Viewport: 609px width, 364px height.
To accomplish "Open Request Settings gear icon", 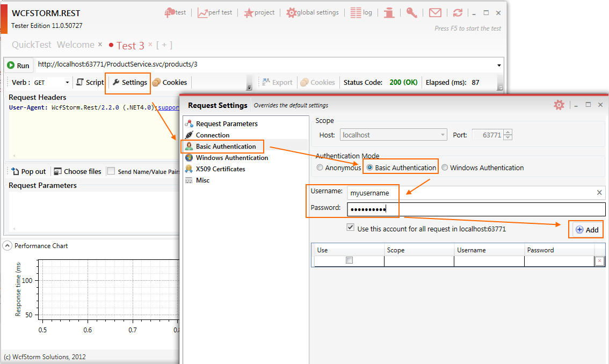I will click(x=559, y=105).
